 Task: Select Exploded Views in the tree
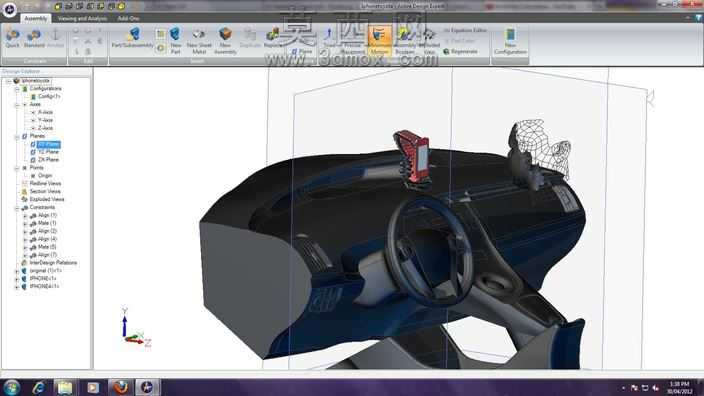[47, 199]
